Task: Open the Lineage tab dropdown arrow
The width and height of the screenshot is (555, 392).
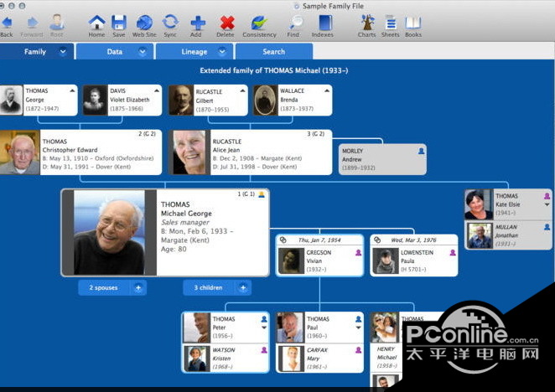Action: coord(225,52)
